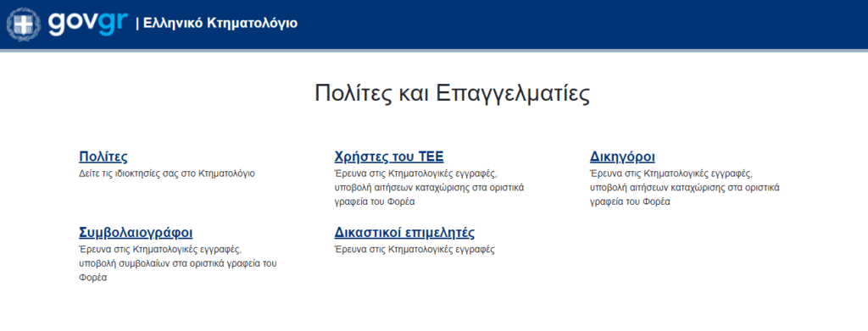Open the Δικαστικοί επιμελητές link
This screenshot has width=868, height=331.
pyautogui.click(x=404, y=232)
